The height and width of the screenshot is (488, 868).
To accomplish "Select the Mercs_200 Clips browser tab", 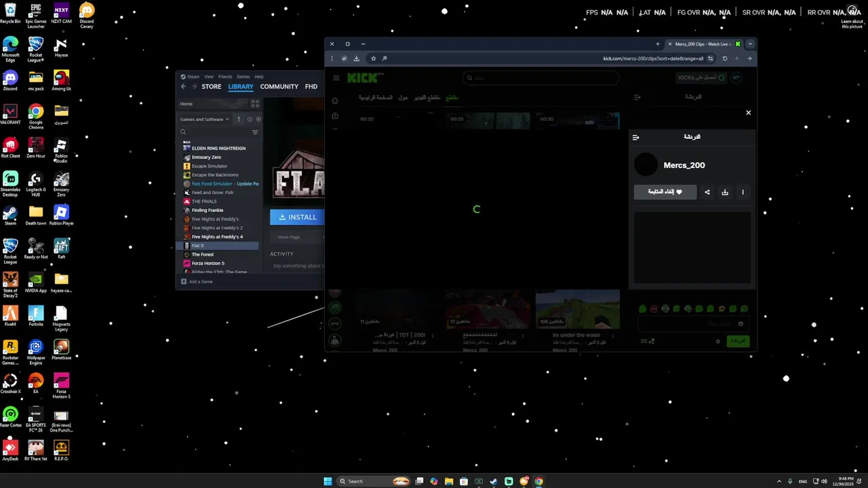I will 703,44.
